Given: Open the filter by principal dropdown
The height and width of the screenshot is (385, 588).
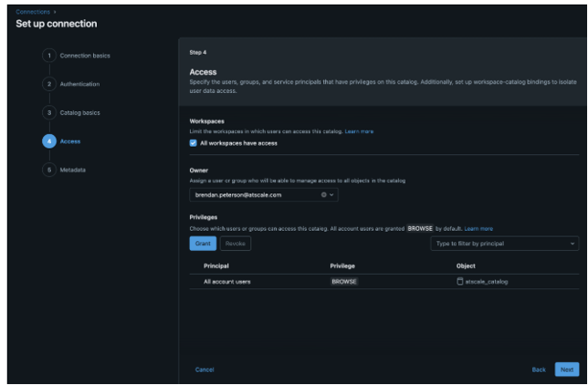Looking at the screenshot, I should point(505,244).
